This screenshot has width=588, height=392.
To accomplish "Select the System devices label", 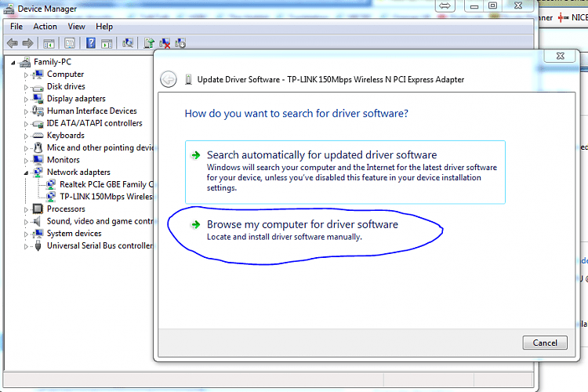I will coord(74,234).
